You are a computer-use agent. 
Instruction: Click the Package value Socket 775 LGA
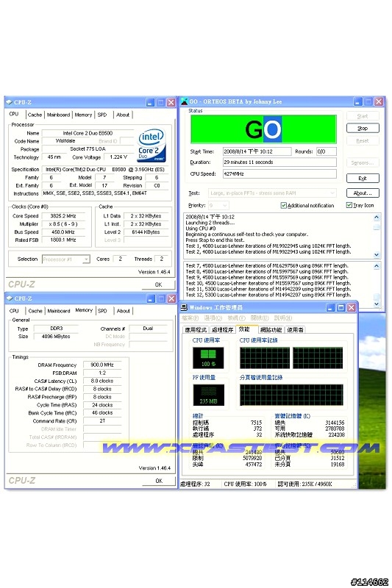coord(88,149)
